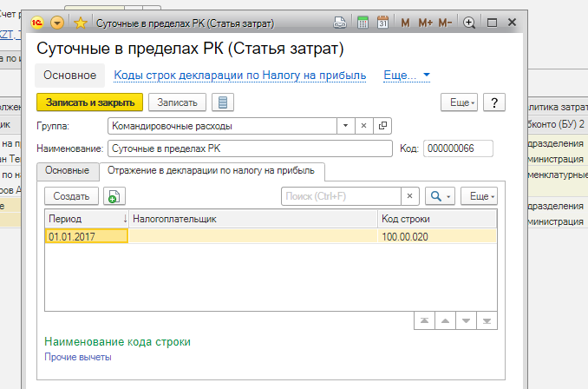Click the list report icon next to Записать
Screen dimensions: 588x389
coord(223,102)
